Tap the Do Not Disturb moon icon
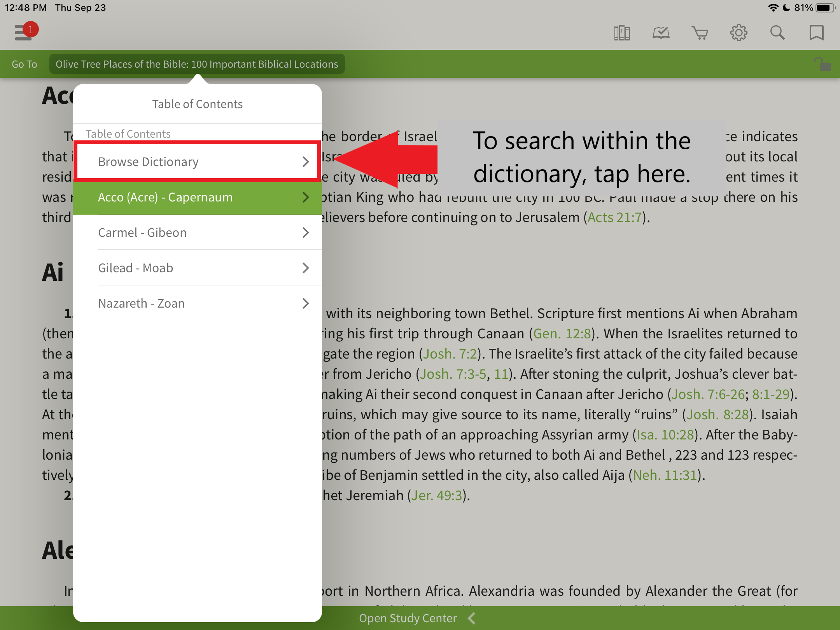The image size is (840, 630). click(786, 8)
